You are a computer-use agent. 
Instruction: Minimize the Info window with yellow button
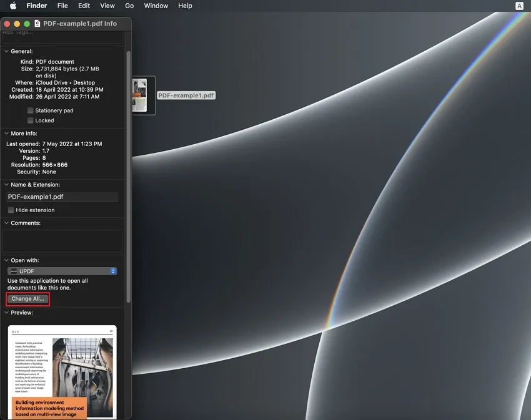point(17,24)
